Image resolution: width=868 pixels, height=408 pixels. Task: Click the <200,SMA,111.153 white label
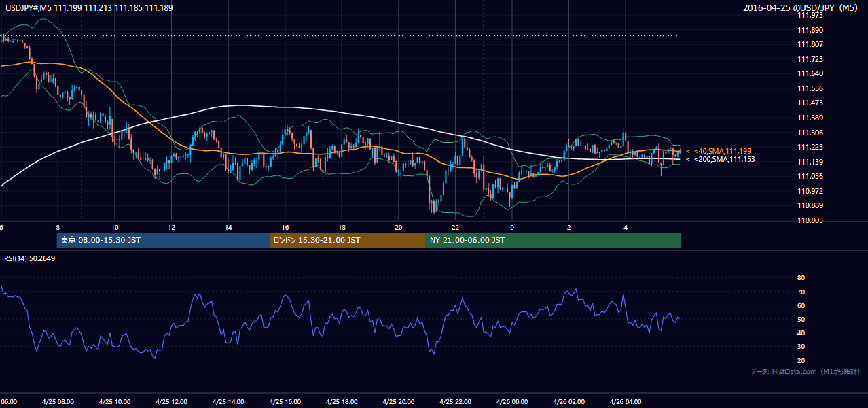coord(721,159)
